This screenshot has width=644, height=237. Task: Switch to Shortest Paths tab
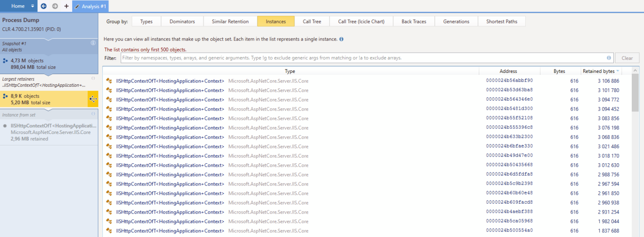click(501, 21)
